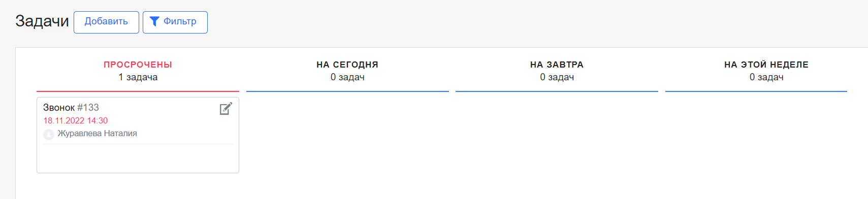This screenshot has height=199, width=868.
Task: Click the overdue date 18.11.2022 14:30
Action: pos(76,121)
